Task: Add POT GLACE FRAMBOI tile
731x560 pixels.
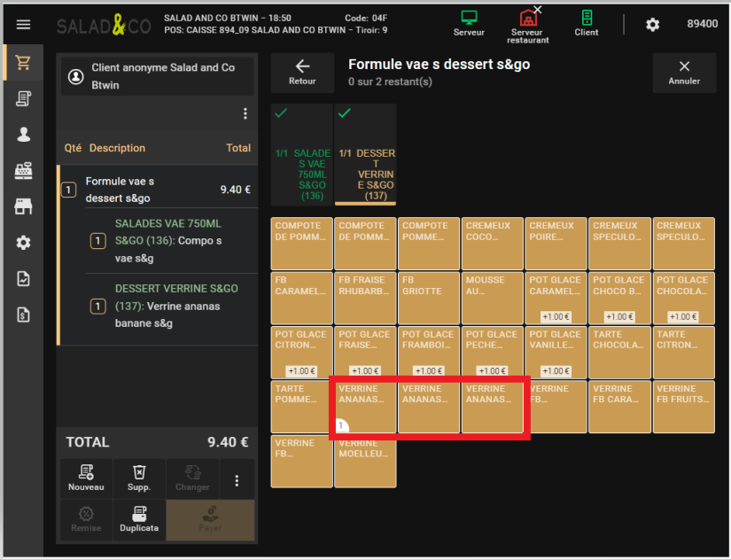Action: (429, 353)
